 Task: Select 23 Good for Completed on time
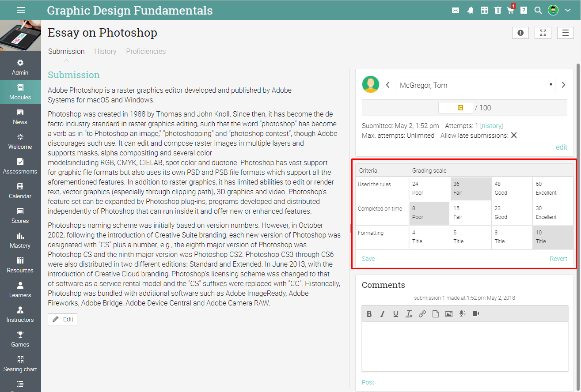pyautogui.click(x=512, y=213)
